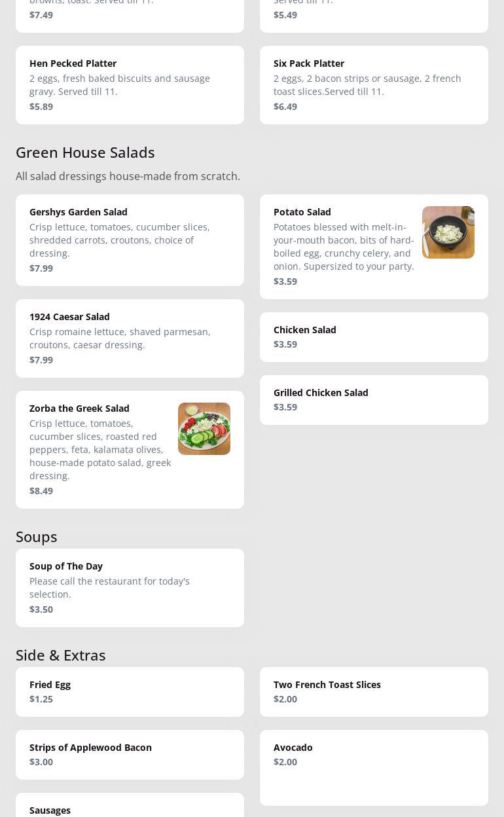Add the Avocado extra
504x817 pixels.
tap(374, 767)
